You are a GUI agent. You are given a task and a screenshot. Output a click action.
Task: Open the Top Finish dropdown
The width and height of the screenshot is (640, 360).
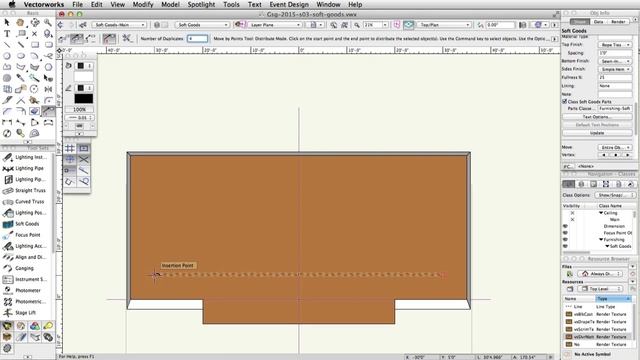[615, 44]
